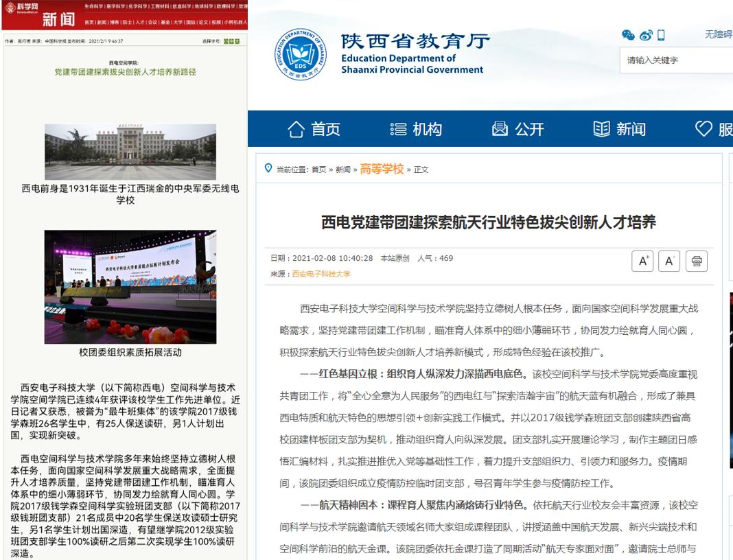Go to 新闻 in the blue navigation bar
The height and width of the screenshot is (560, 733).
[620, 129]
